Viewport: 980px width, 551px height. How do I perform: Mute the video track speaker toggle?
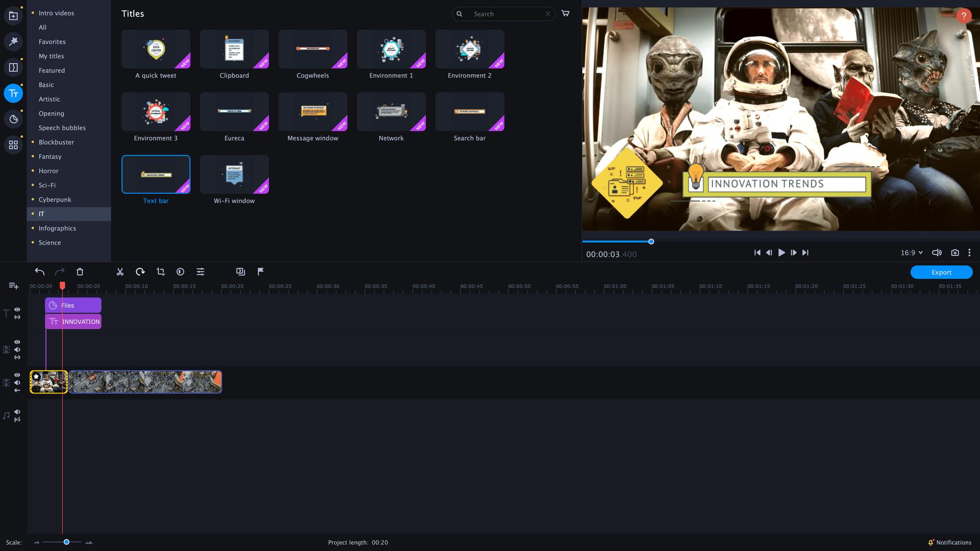(17, 382)
